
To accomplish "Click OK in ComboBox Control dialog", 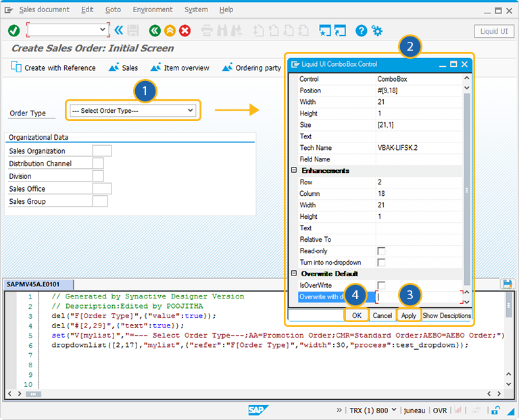I will coord(357,315).
